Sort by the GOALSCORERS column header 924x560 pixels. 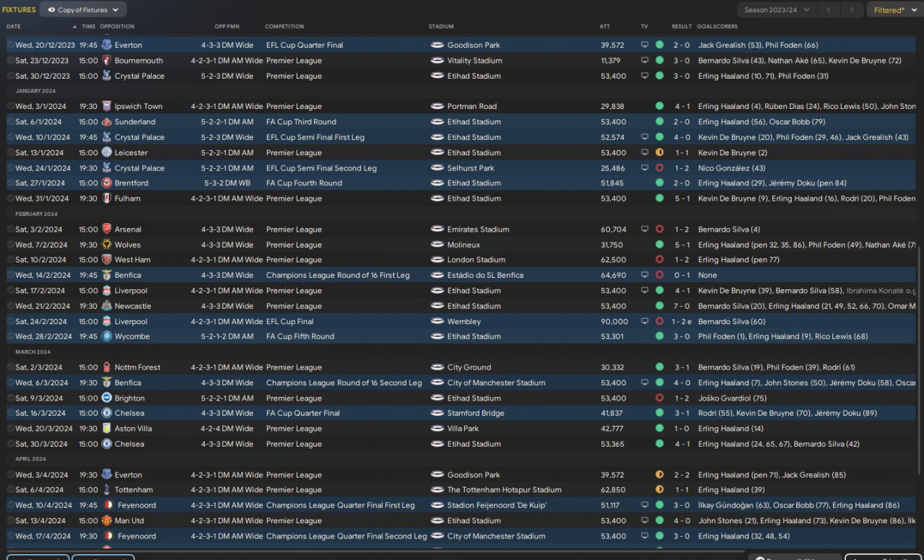tap(718, 27)
